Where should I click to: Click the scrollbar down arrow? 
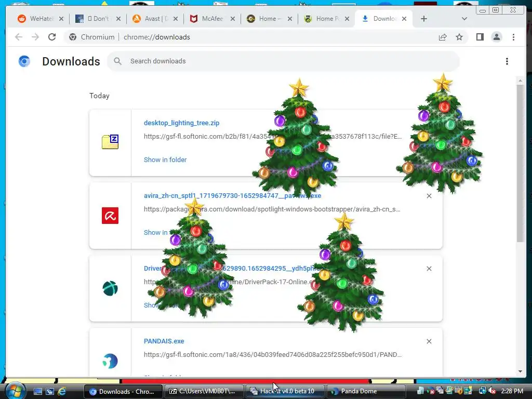coord(521,371)
